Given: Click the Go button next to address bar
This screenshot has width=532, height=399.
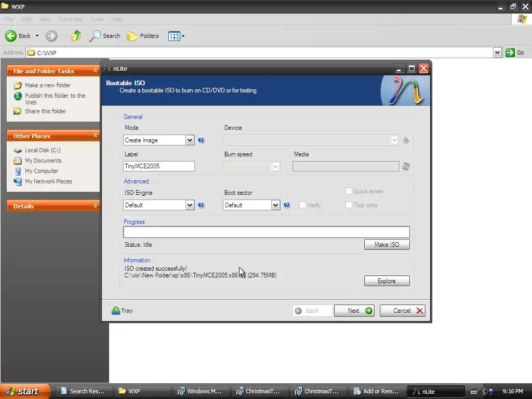Looking at the screenshot, I should [515, 52].
